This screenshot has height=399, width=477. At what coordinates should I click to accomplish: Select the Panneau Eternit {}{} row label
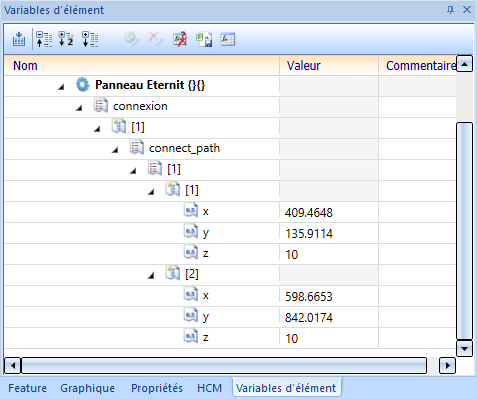pos(150,85)
